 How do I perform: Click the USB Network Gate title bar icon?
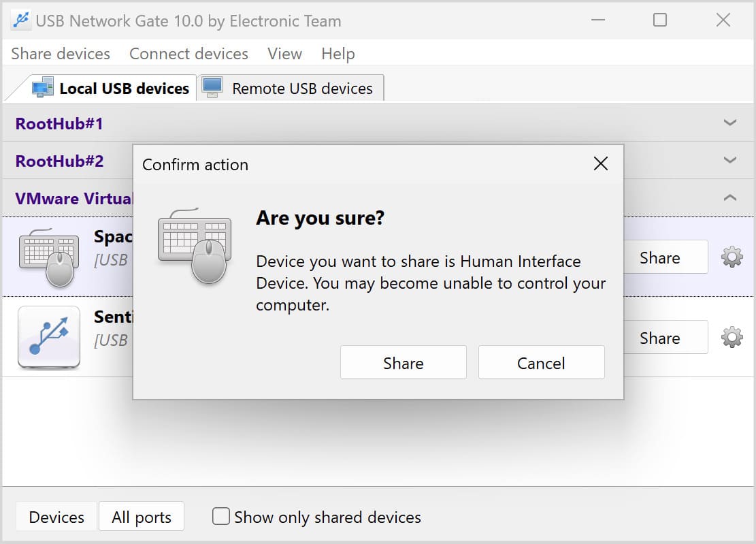tap(20, 20)
